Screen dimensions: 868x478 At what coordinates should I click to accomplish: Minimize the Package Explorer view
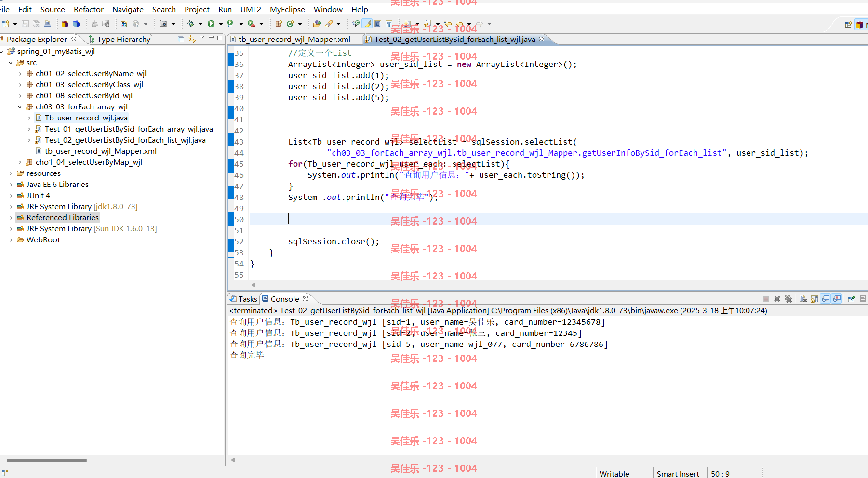point(211,38)
